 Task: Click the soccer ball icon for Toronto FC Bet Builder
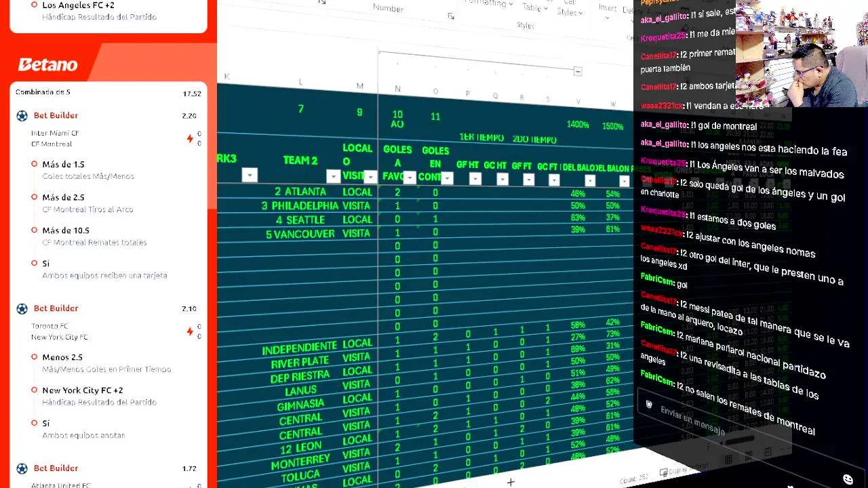[22, 309]
